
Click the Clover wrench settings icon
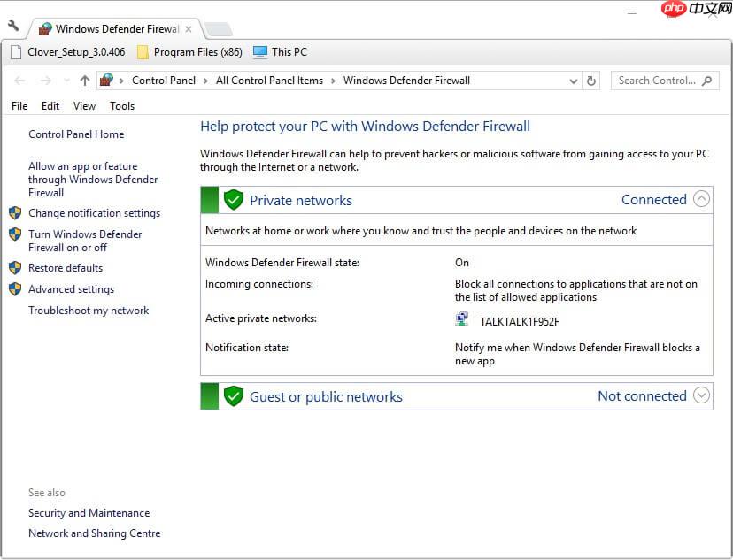tap(12, 26)
